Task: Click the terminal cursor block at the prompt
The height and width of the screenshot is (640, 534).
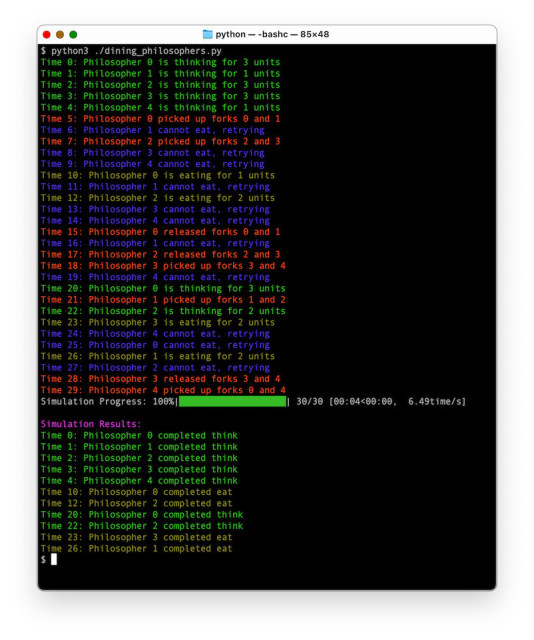Action: click(x=54, y=560)
